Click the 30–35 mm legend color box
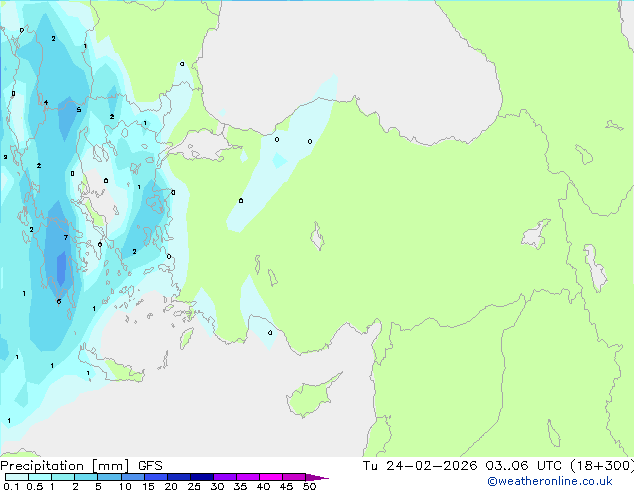This screenshot has height=490, width=634. pyautogui.click(x=225, y=477)
